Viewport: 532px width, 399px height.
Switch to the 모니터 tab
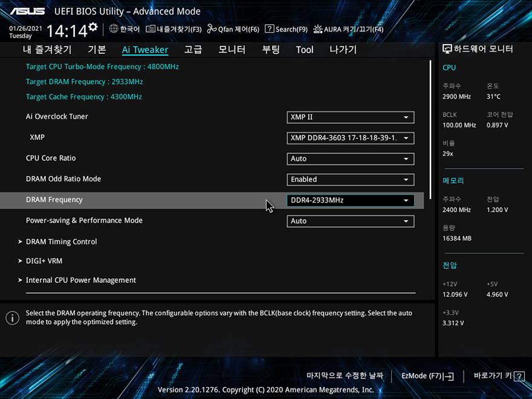(x=232, y=50)
